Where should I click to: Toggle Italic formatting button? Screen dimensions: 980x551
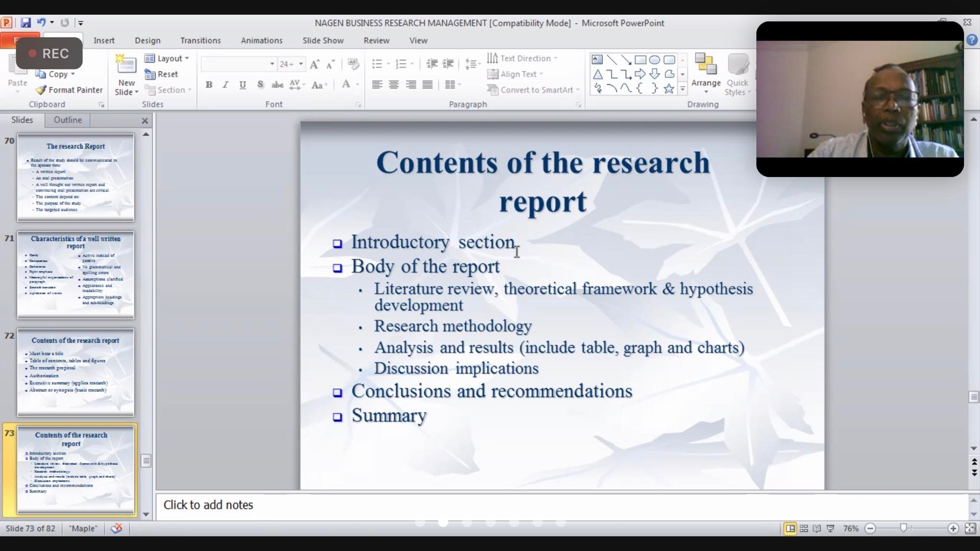[x=225, y=85]
